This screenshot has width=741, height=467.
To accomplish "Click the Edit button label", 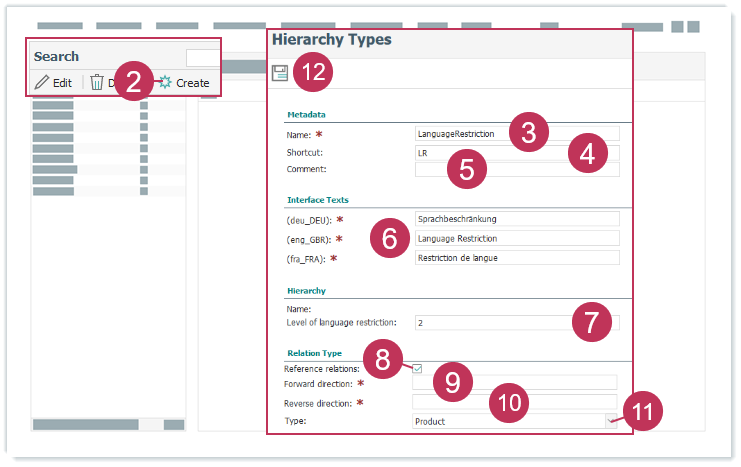I will [x=62, y=83].
